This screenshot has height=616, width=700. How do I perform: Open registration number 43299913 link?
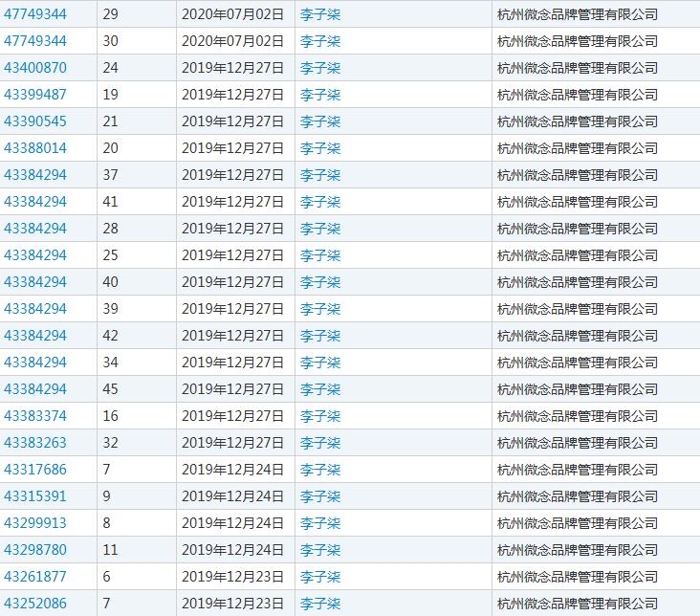35,523
